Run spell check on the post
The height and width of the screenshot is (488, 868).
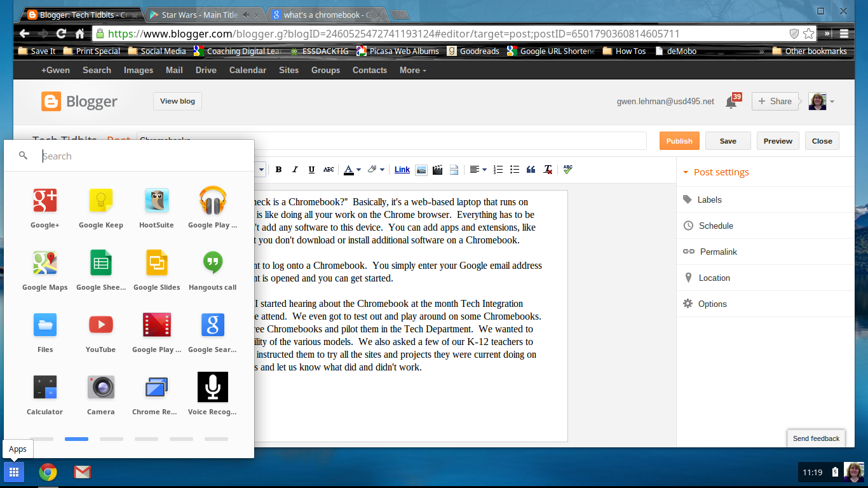tap(567, 170)
